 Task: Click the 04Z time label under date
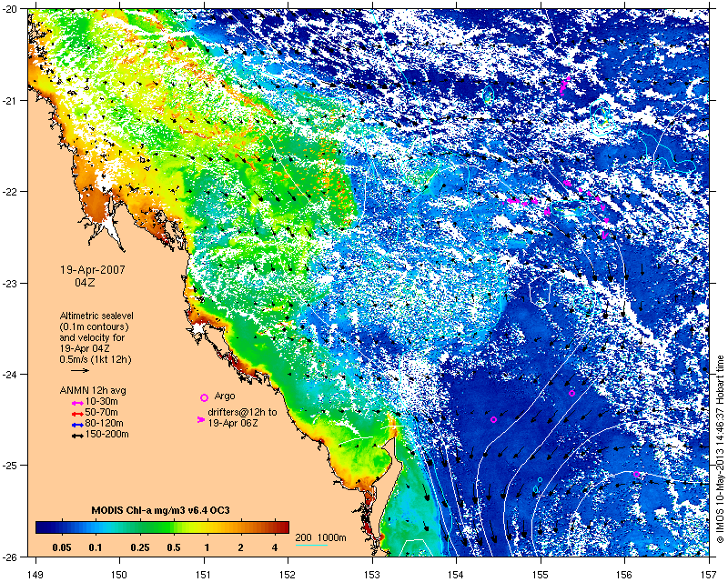pos(85,282)
